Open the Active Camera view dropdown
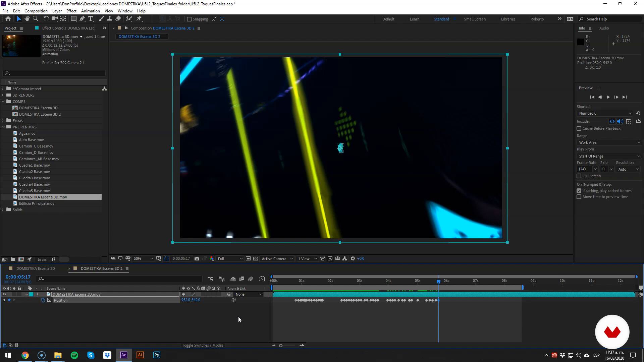 (277, 259)
